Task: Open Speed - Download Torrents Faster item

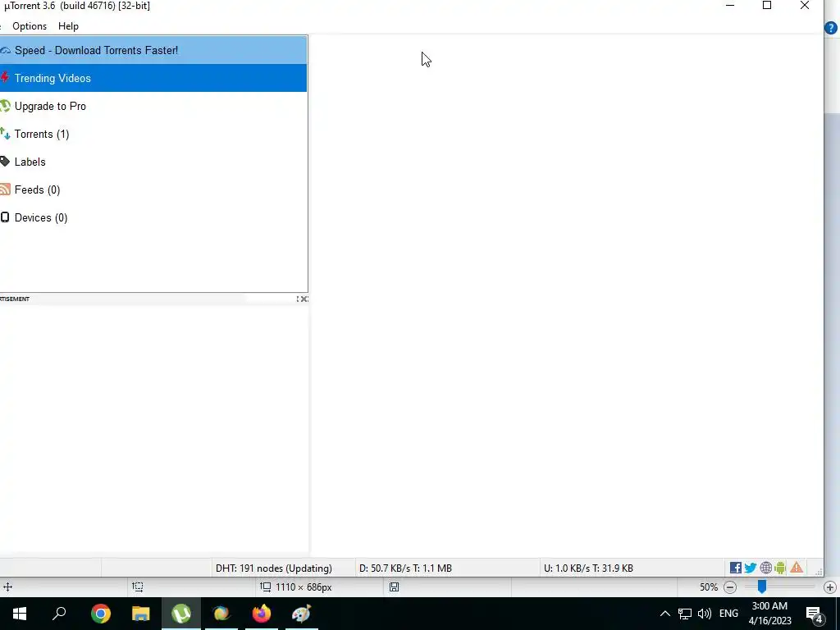Action: (153, 50)
